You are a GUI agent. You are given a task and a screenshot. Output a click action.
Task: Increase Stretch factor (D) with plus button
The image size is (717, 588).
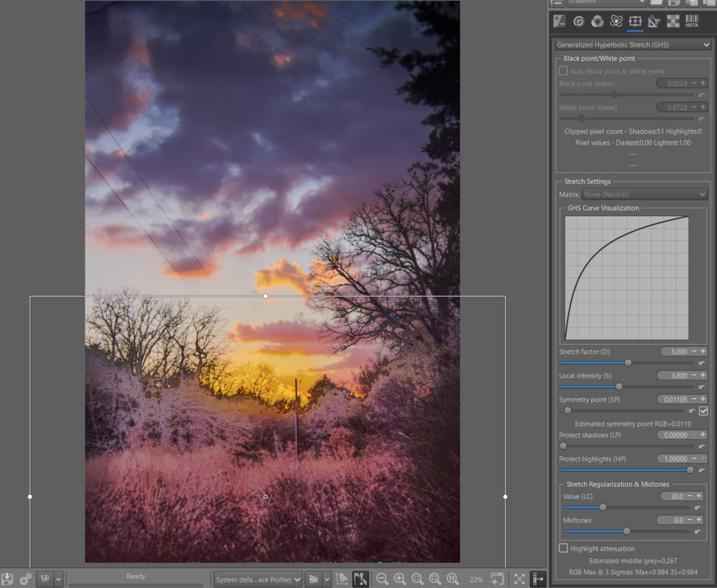point(703,351)
